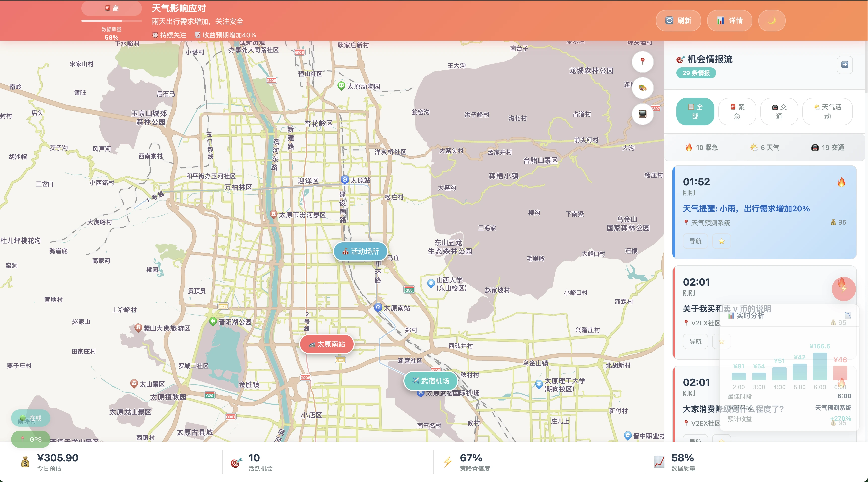Click the 高 priority badge in header
This screenshot has height=482, width=868.
coord(112,8)
